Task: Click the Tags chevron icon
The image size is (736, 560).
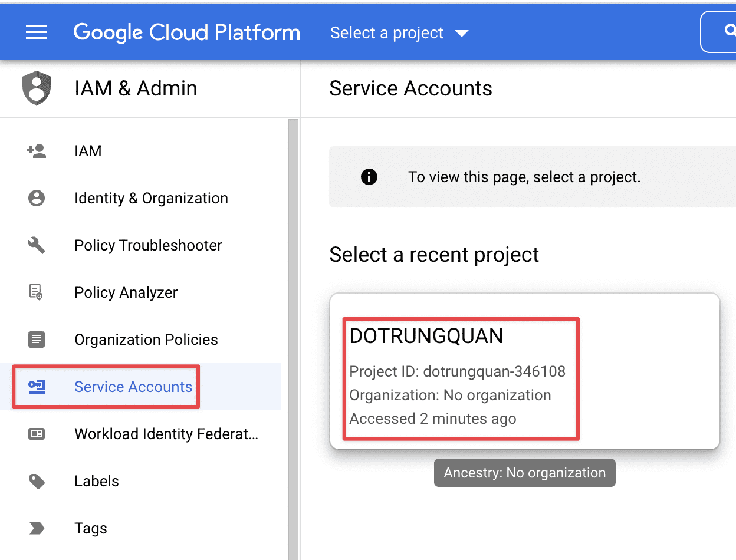Action: pos(37,528)
